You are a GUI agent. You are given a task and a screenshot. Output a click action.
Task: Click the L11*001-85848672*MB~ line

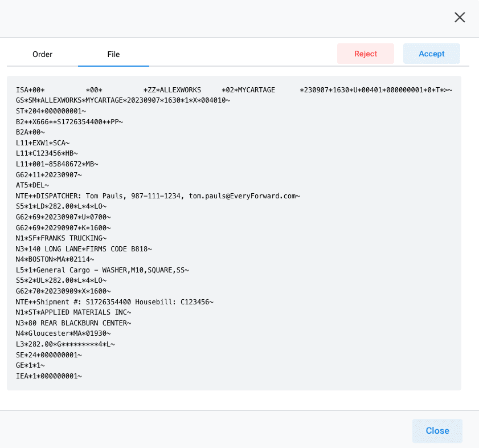tap(57, 164)
